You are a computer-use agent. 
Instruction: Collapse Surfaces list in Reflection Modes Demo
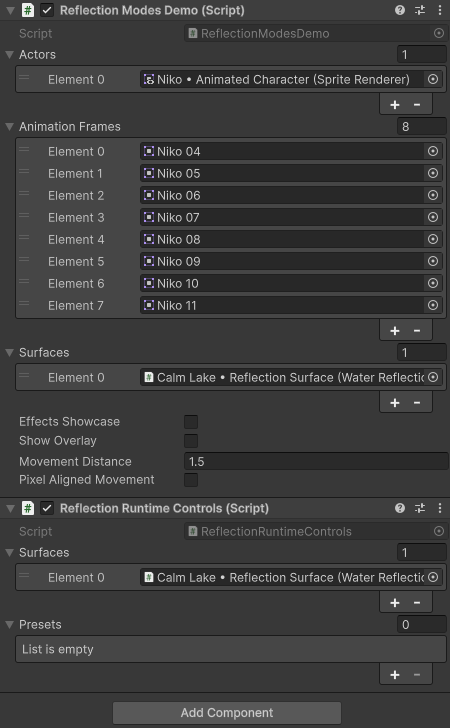pyautogui.click(x=9, y=352)
